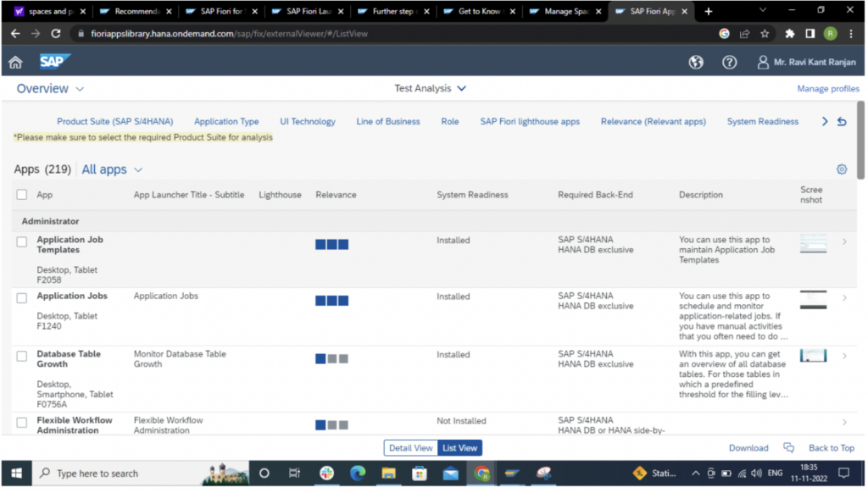Switch to the Detail View tab
The height and width of the screenshot is (493, 868).
tap(411, 447)
